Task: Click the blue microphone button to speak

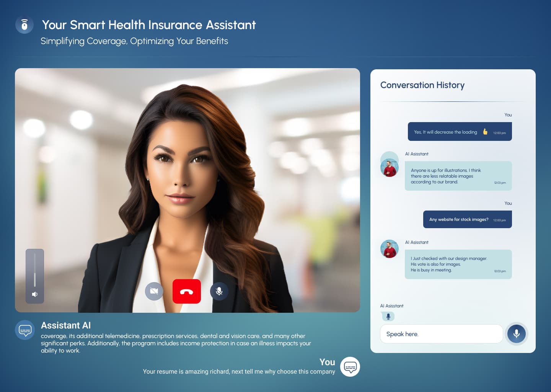Action: point(516,334)
